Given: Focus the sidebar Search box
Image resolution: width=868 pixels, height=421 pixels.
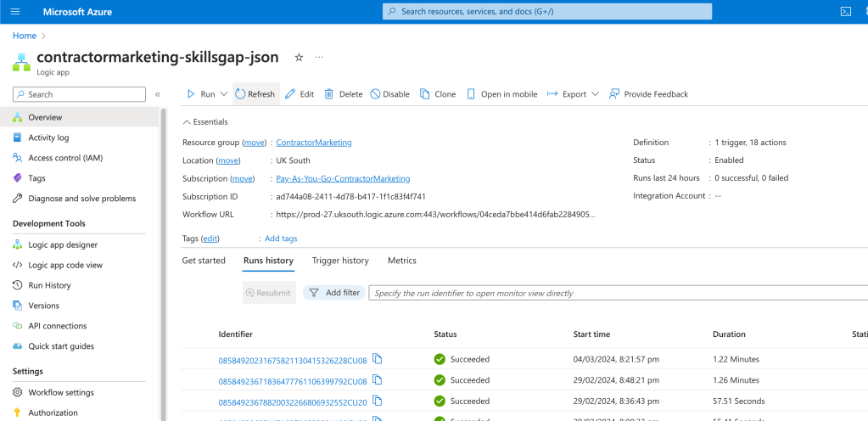Looking at the screenshot, I should pos(79,94).
